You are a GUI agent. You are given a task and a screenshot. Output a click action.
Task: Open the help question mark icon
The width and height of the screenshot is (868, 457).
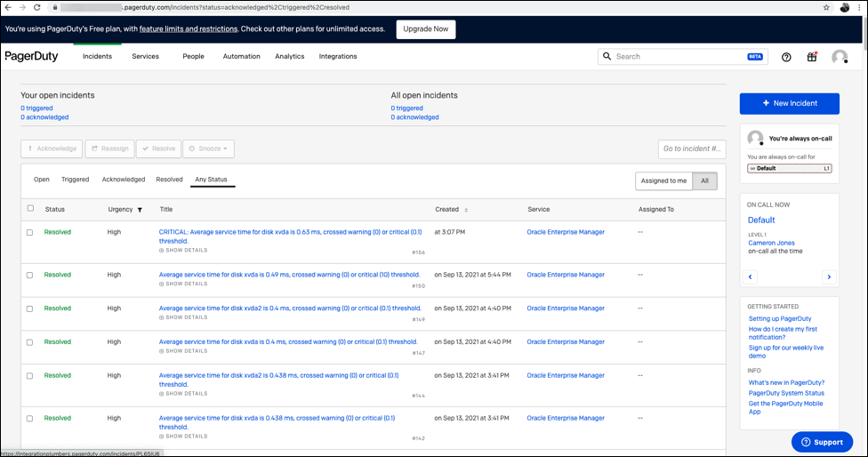point(786,57)
